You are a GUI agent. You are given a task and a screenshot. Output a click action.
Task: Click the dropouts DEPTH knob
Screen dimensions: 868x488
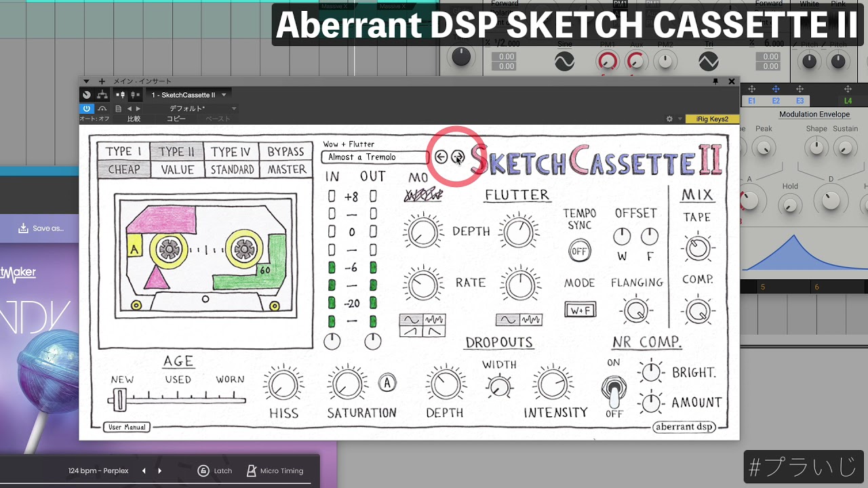(445, 385)
